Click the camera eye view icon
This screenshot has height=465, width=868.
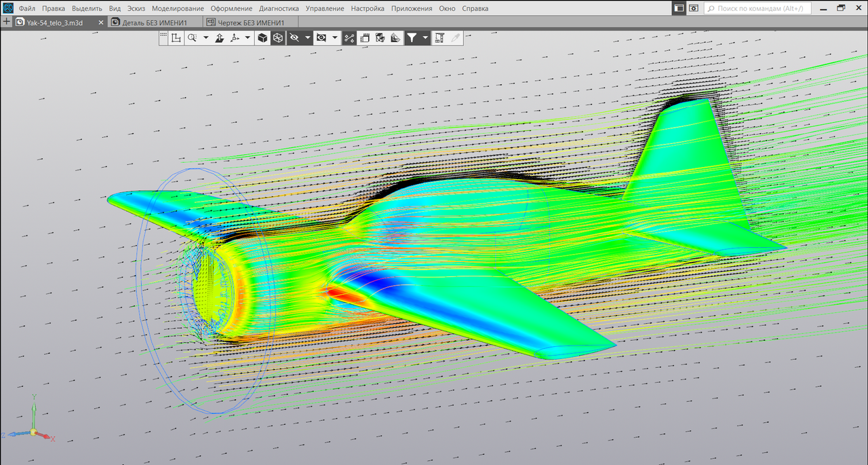[x=321, y=38]
